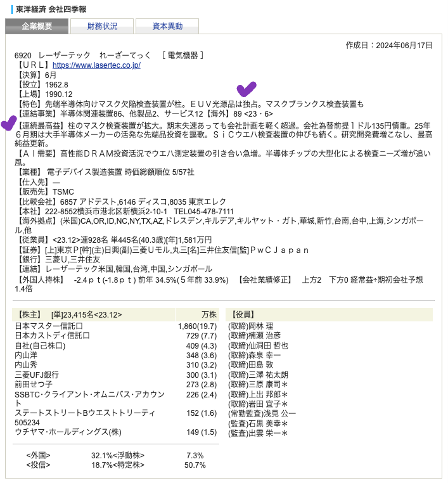Viewport: 448px width, 483px height.
Task: Switch to the 企業概要 tab
Action: (37, 26)
